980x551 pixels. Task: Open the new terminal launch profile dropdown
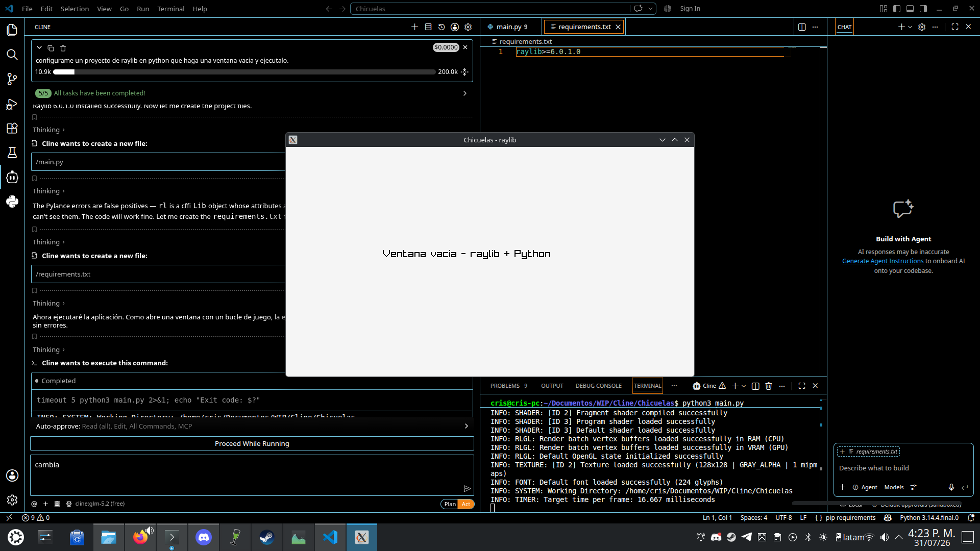(744, 386)
